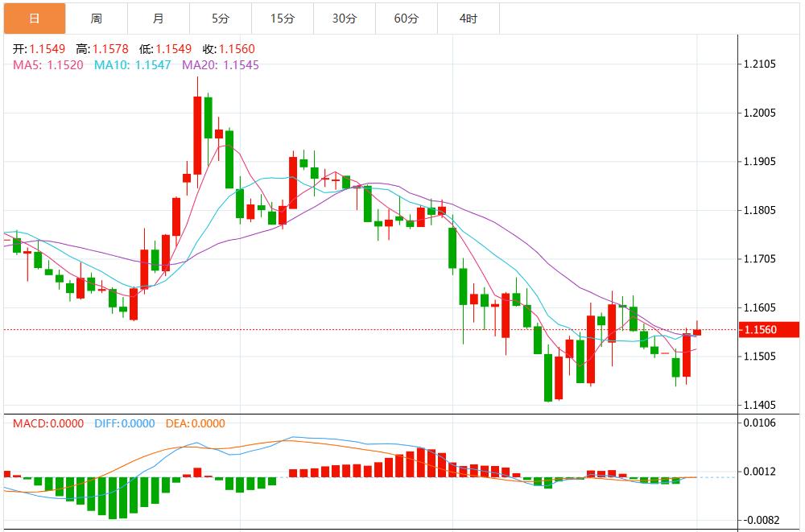Click the MA10 indicator label
Screen dimensions: 805x532
[x=133, y=64]
